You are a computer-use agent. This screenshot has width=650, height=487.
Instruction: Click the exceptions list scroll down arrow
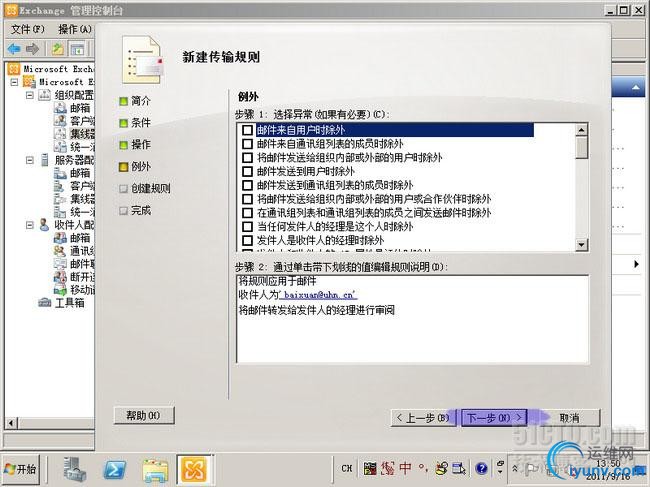[x=582, y=245]
